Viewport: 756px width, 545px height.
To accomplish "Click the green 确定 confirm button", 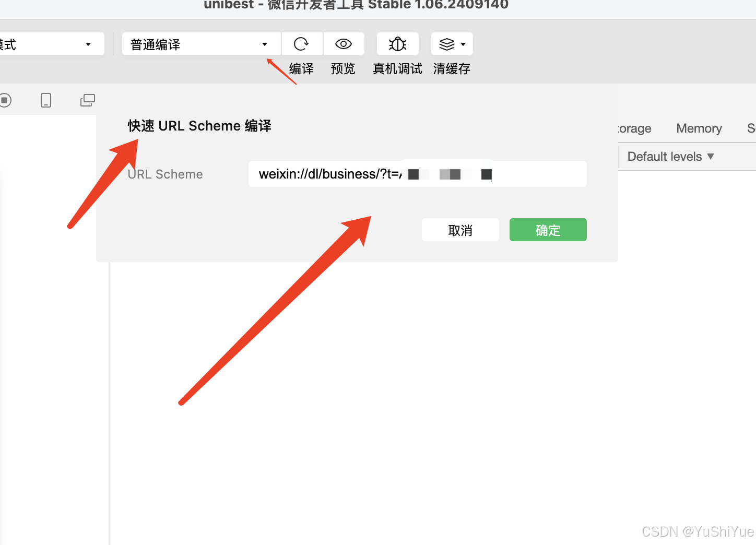I will click(x=548, y=230).
